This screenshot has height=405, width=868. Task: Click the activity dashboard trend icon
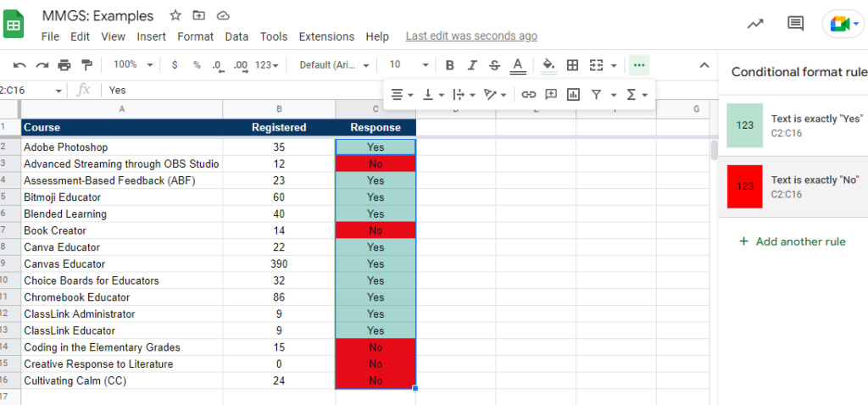click(x=755, y=24)
